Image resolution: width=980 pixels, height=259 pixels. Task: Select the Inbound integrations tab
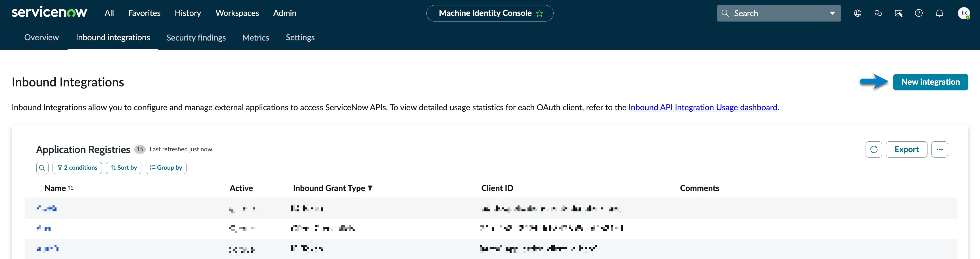[x=113, y=37]
